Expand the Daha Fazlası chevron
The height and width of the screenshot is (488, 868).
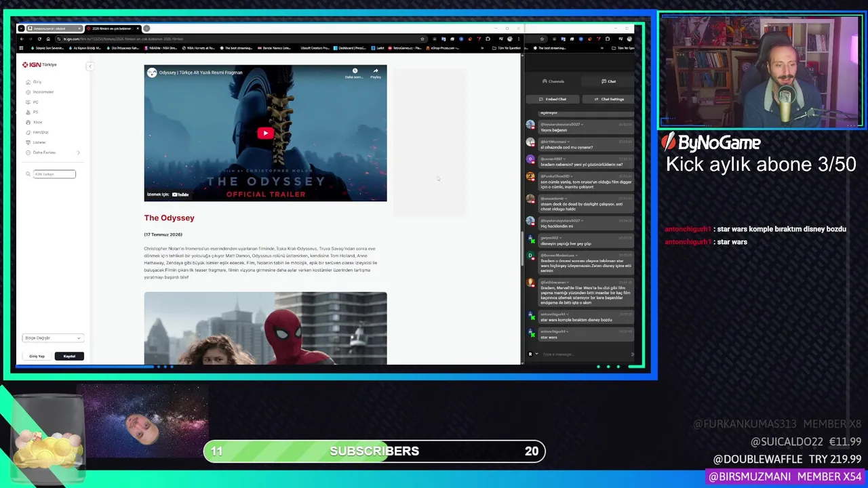pyautogui.click(x=78, y=152)
